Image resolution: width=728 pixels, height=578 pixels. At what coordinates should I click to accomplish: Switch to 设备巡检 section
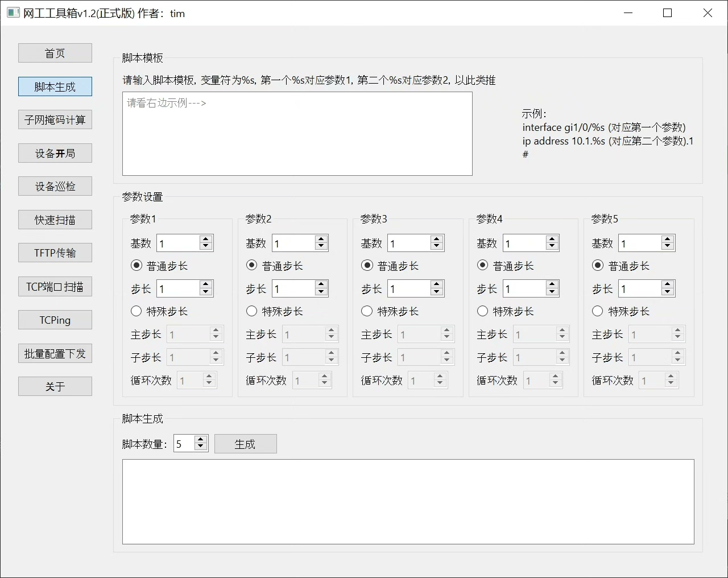click(55, 187)
